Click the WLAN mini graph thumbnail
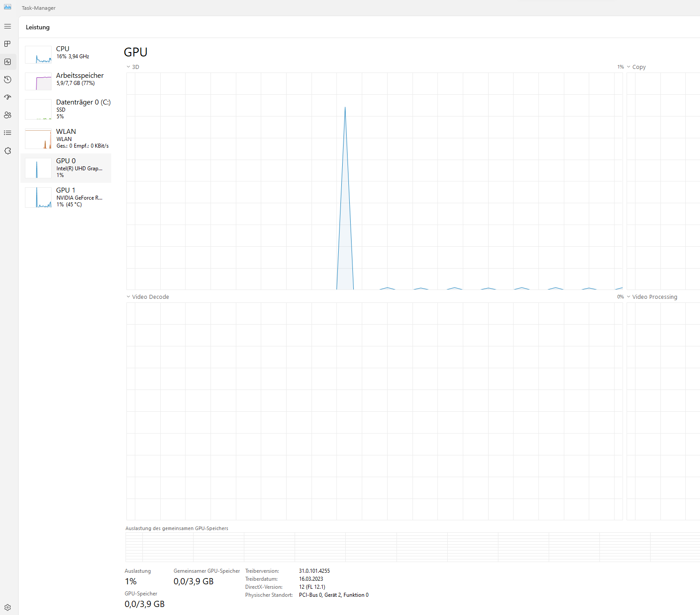 point(38,139)
